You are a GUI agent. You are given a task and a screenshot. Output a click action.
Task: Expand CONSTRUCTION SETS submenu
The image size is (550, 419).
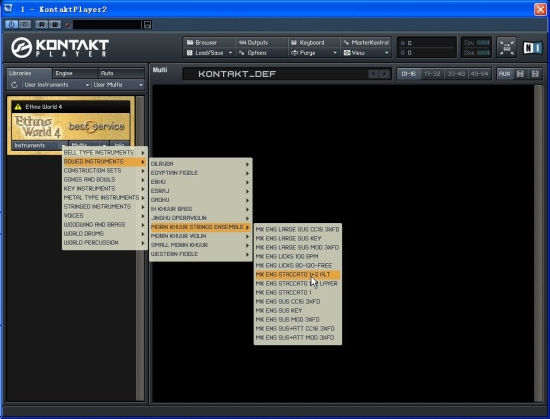[104, 170]
